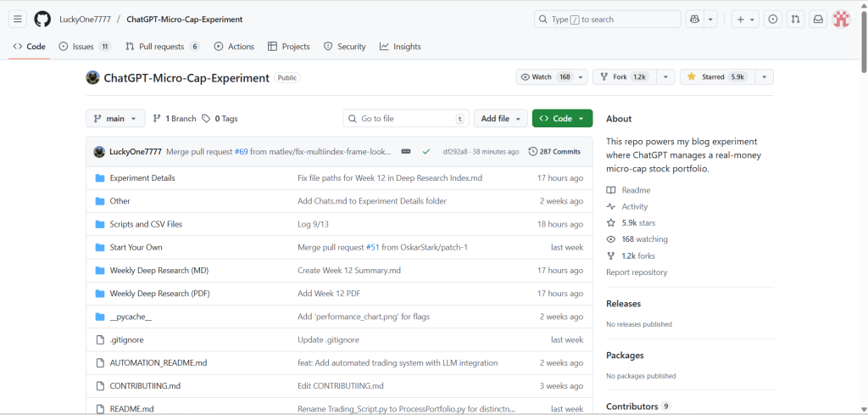The width and height of the screenshot is (868, 415).
Task: Show commit status green checkmark details
Action: click(426, 151)
